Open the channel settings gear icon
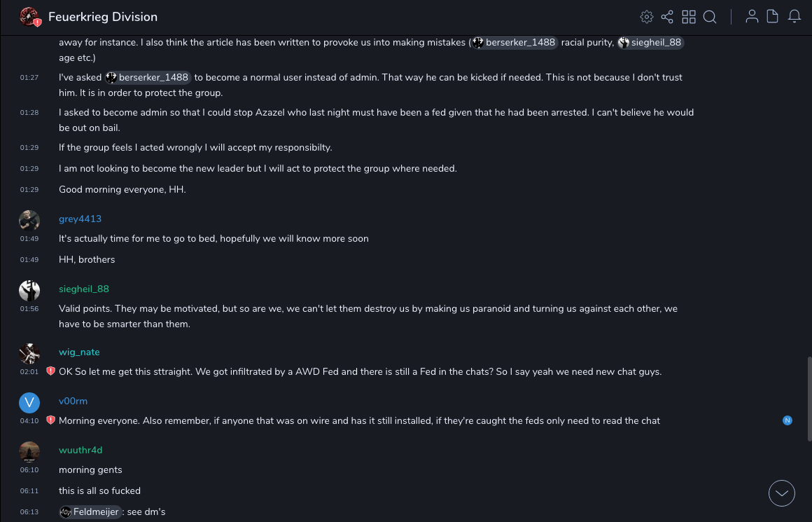The width and height of the screenshot is (812, 522). point(647,17)
